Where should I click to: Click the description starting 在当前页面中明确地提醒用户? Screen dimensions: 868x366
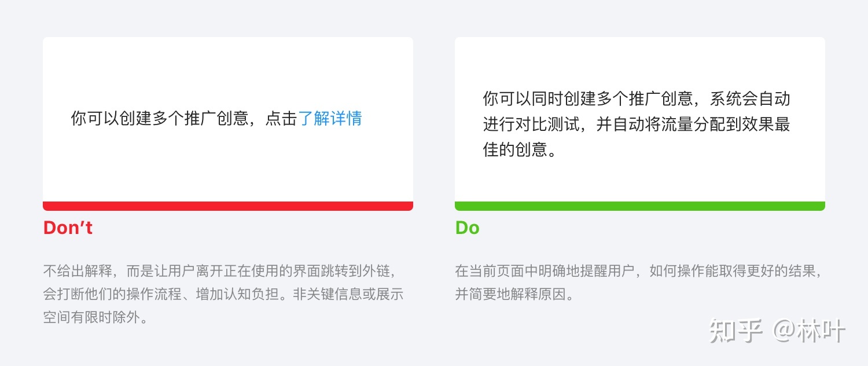click(x=639, y=283)
